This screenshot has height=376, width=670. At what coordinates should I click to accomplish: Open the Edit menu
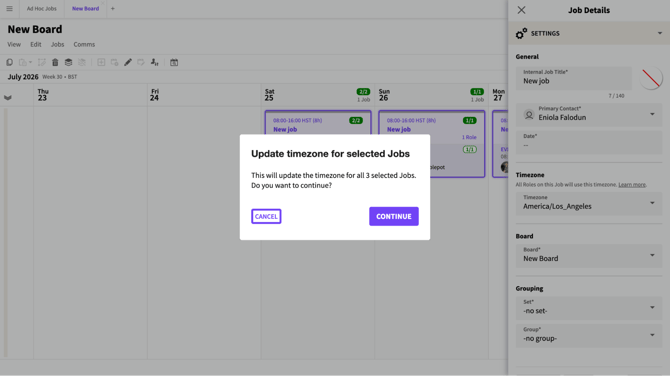[35, 44]
